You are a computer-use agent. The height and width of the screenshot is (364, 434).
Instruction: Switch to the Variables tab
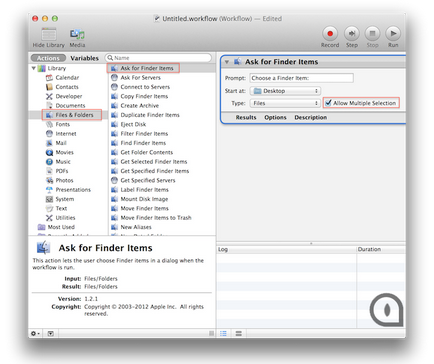click(84, 58)
